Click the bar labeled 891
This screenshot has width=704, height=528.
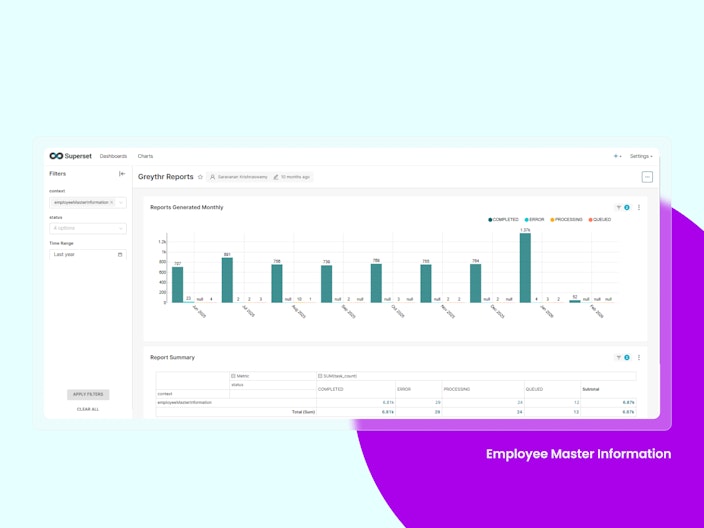pos(227,280)
